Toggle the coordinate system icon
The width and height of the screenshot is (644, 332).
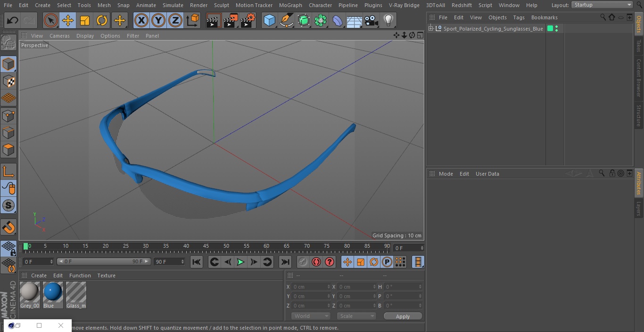[193, 21]
